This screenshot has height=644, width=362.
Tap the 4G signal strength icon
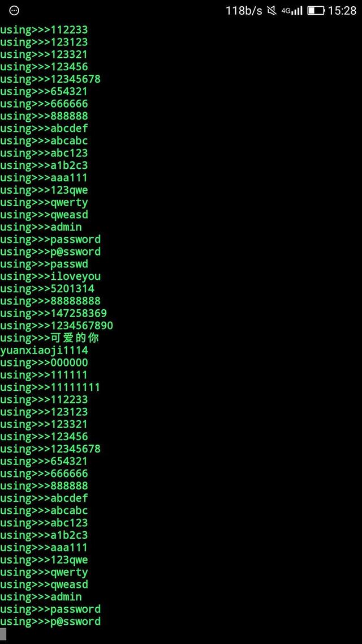pyautogui.click(x=292, y=11)
